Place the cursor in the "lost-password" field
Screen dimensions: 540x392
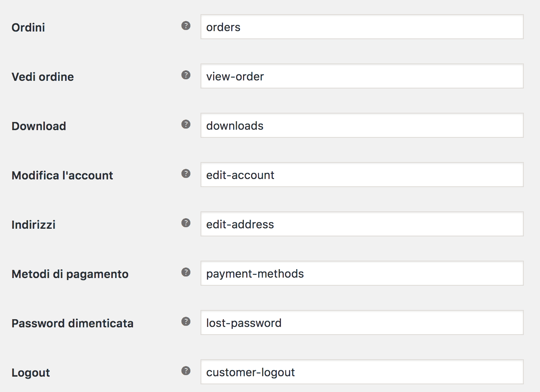coord(362,323)
